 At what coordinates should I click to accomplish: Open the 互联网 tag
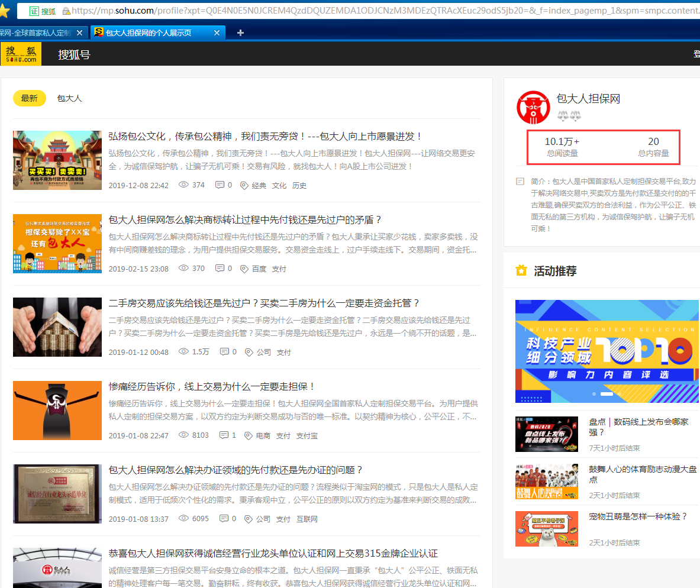pos(307,519)
